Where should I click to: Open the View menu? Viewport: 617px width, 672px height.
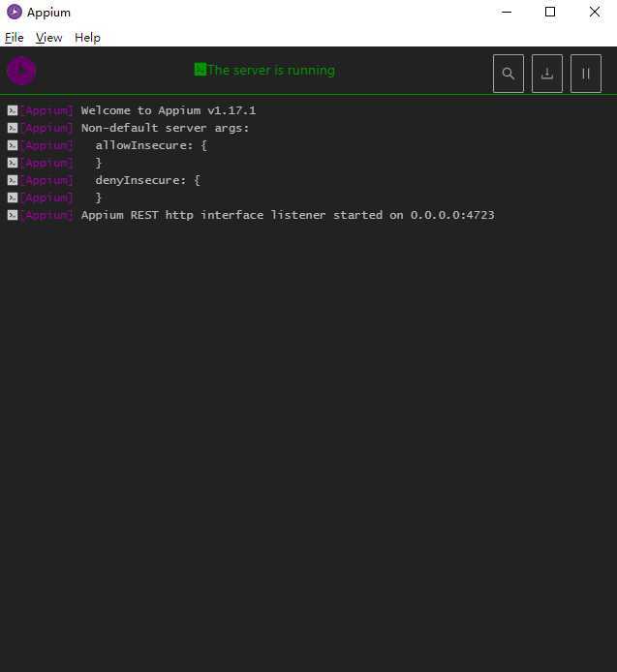tap(48, 38)
